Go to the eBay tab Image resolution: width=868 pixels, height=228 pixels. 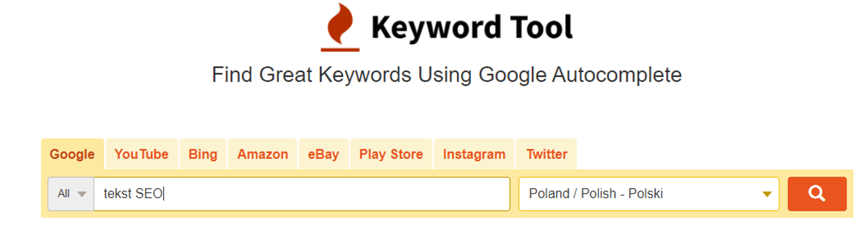pos(323,154)
